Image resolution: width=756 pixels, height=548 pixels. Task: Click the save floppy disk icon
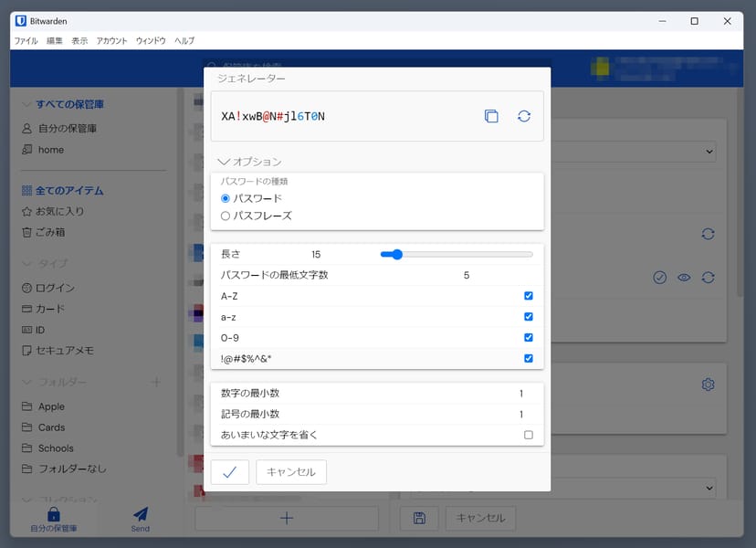click(x=419, y=518)
